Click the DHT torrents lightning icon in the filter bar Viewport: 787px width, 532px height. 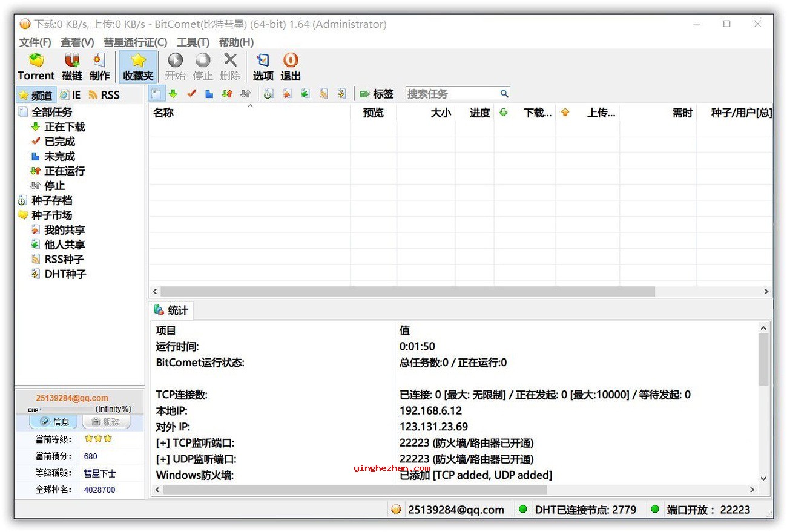341,94
